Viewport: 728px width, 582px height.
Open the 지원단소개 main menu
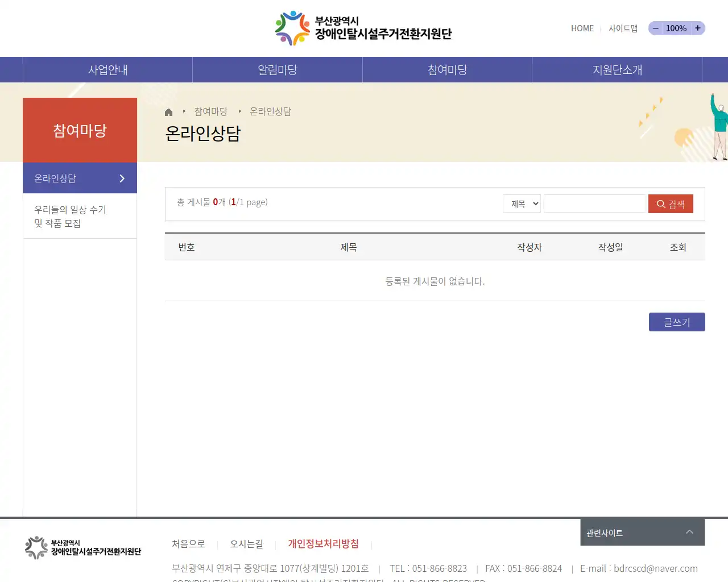click(x=617, y=70)
